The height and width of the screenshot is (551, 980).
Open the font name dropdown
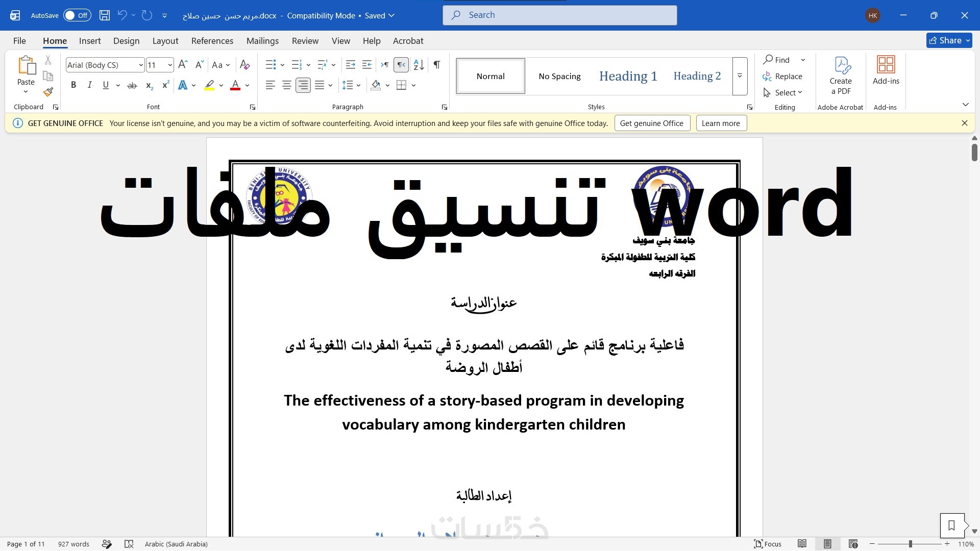(x=141, y=65)
